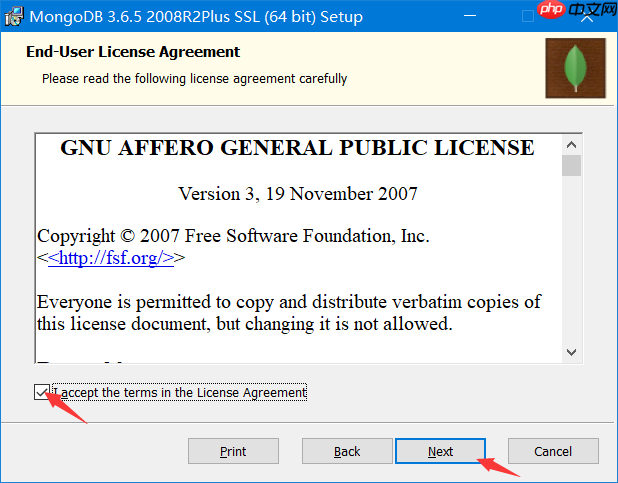Open the http://fsf.org/ link
Viewport: 618px width, 483px height.
111,258
